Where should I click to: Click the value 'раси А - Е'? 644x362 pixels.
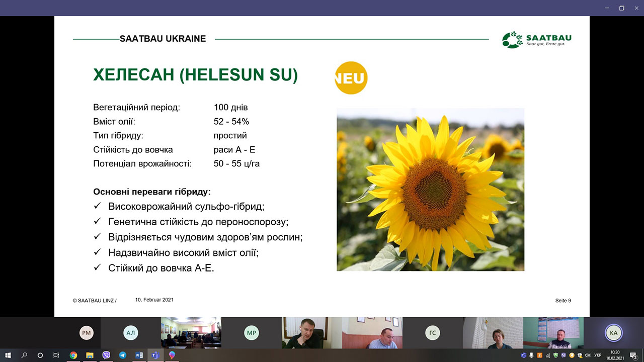234,150
